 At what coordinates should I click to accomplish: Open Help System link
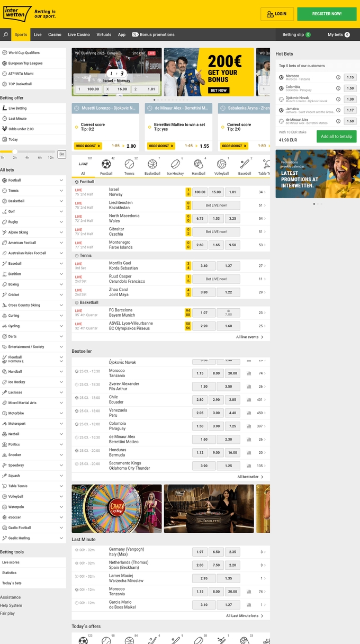coord(11,605)
